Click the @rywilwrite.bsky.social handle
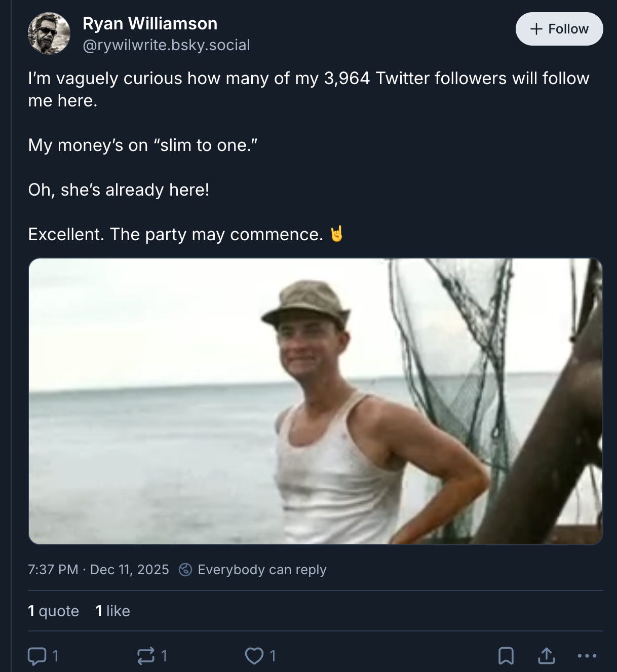The height and width of the screenshot is (672, 617). 166,45
